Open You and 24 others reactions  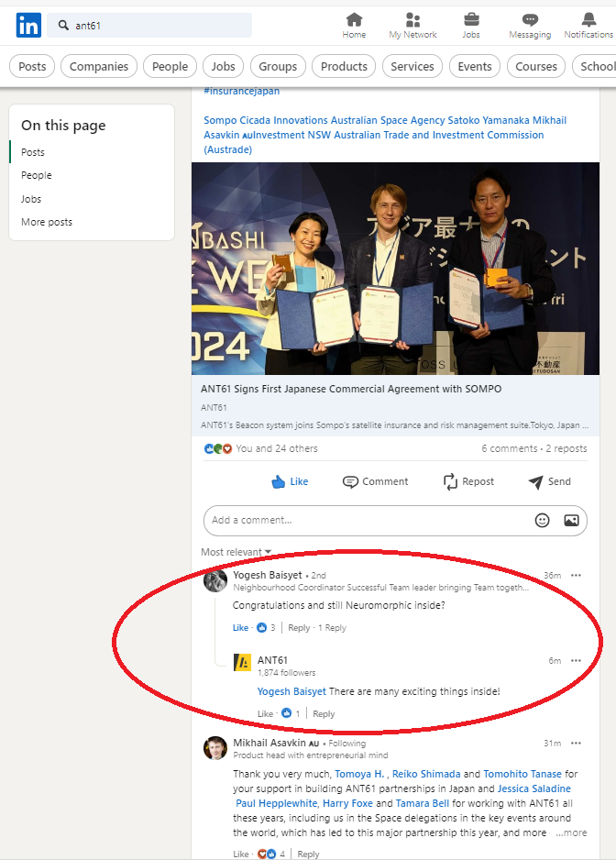pos(277,448)
